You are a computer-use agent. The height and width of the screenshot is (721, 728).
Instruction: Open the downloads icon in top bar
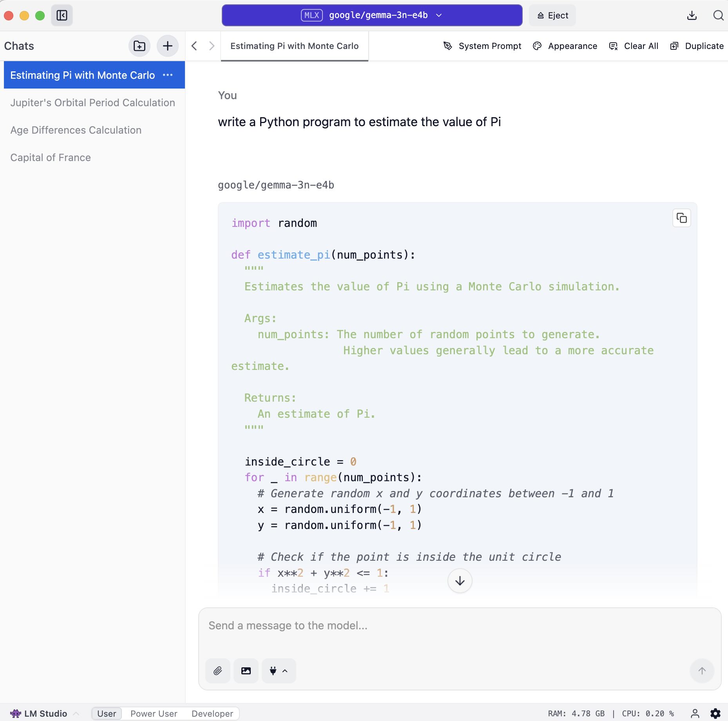point(692,15)
